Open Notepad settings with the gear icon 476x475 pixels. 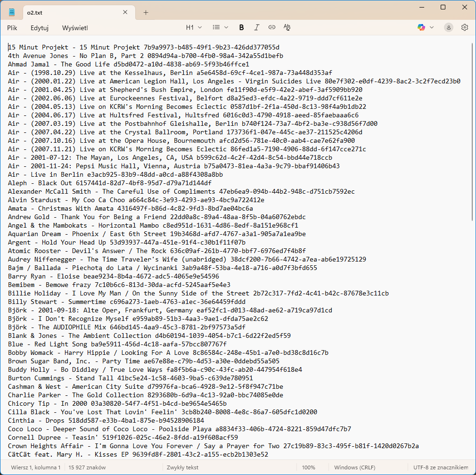[465, 28]
